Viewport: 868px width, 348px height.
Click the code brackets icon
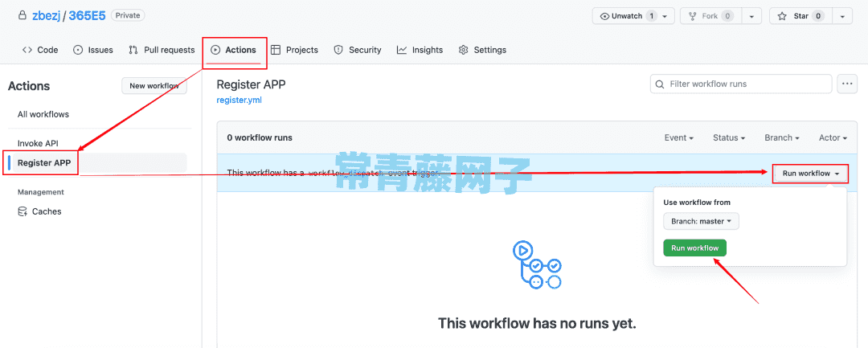click(27, 50)
